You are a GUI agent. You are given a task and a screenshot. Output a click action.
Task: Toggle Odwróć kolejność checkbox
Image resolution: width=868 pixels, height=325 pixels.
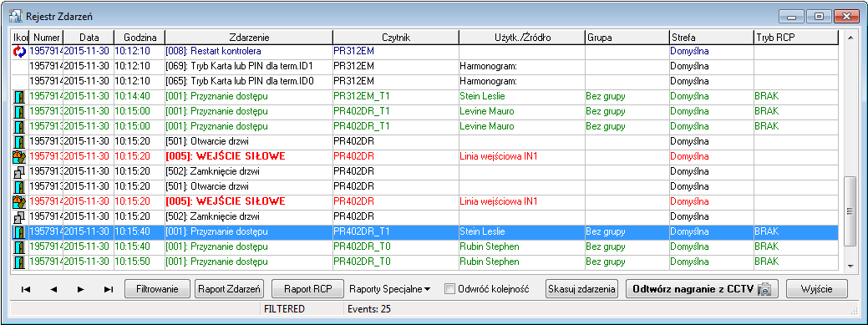(449, 288)
